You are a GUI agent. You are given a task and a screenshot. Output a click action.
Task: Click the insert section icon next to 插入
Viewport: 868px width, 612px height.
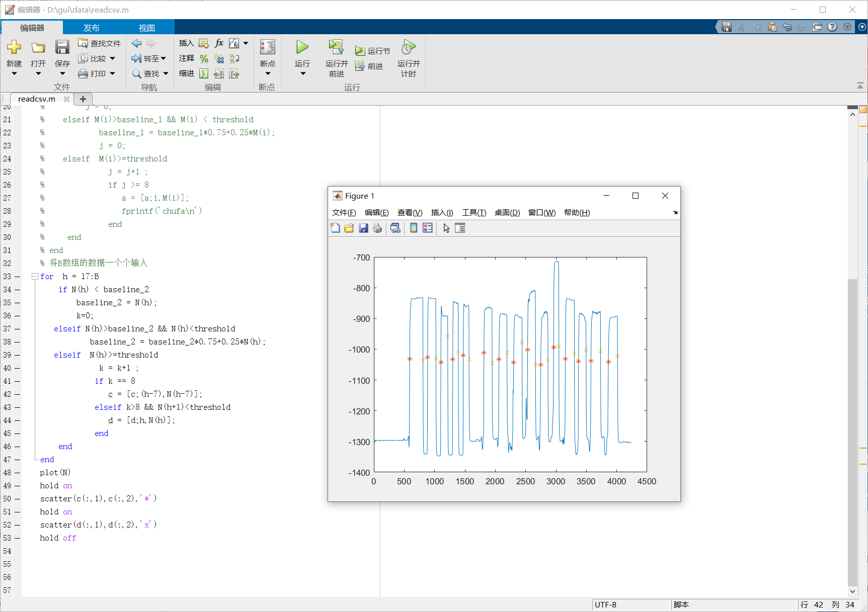[x=204, y=43]
